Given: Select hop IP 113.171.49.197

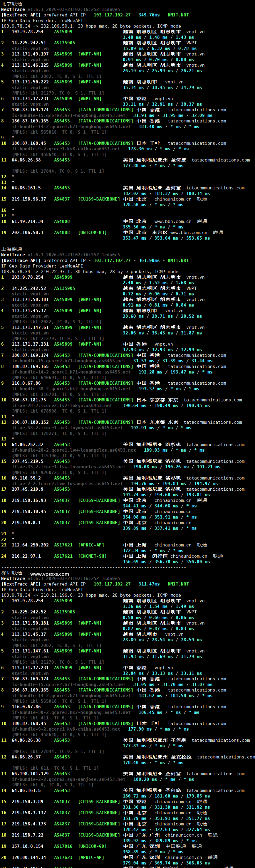Looking at the screenshot, I should click(30, 54).
